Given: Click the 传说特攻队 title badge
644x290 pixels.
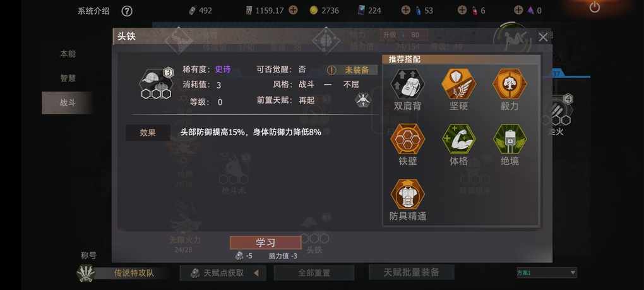Looking at the screenshot, I should coord(123,273).
